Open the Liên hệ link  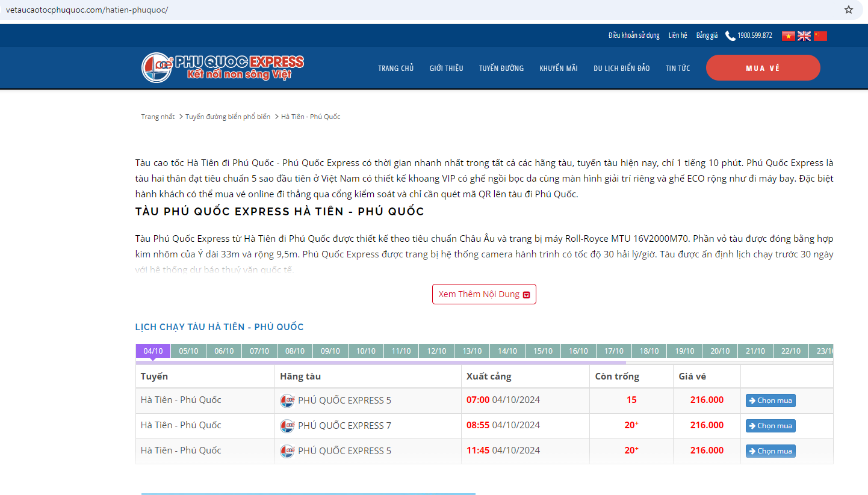[x=678, y=35]
